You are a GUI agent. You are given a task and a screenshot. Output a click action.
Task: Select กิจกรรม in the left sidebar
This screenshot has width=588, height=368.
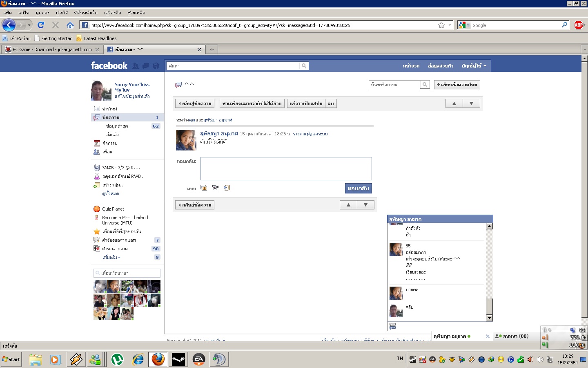click(x=110, y=143)
